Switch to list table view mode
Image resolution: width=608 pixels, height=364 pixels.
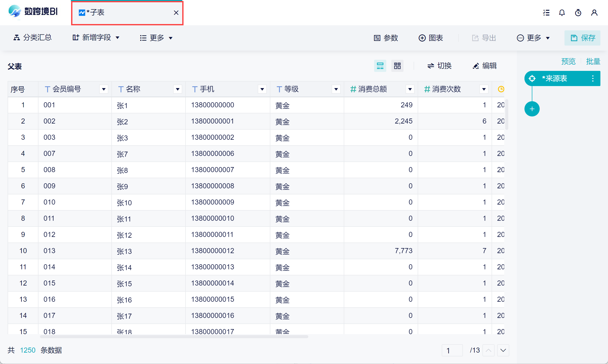point(380,66)
